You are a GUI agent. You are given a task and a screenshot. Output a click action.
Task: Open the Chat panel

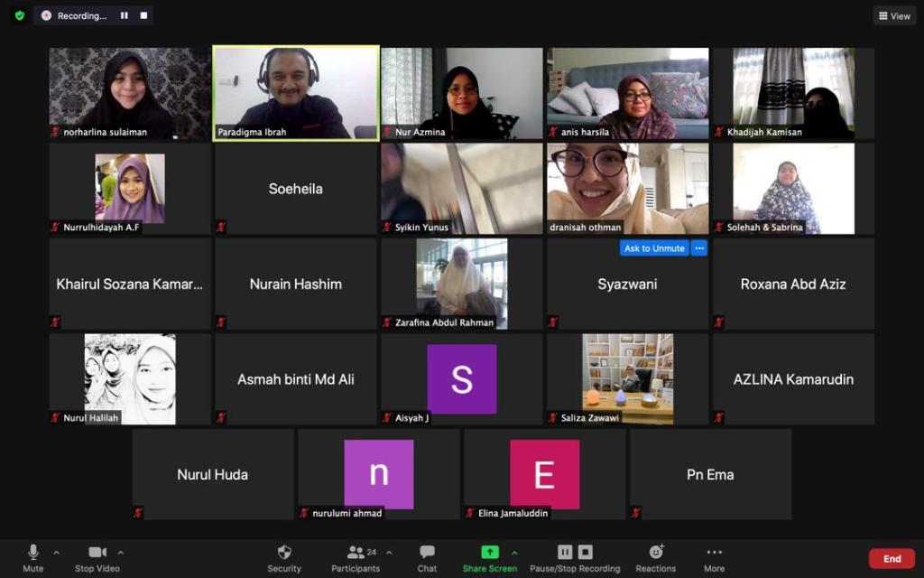pos(427,553)
